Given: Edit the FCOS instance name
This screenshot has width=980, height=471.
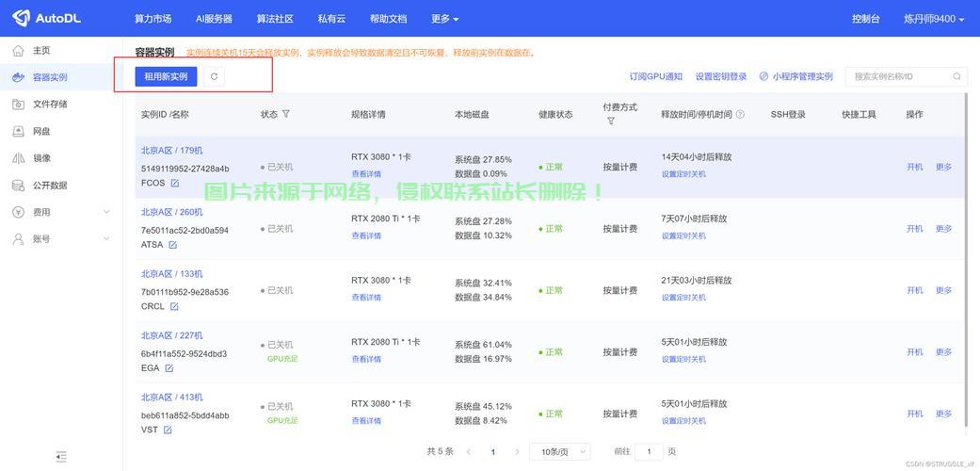Looking at the screenshot, I should [175, 184].
